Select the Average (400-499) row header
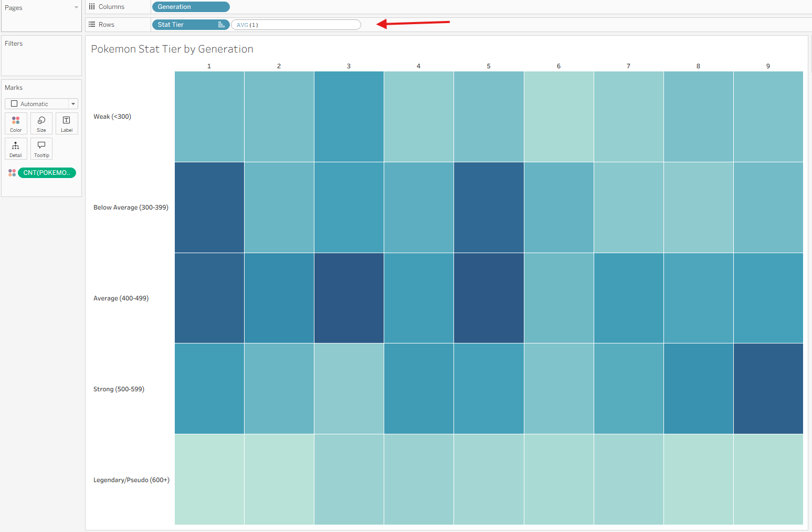The height and width of the screenshot is (532, 812). (x=121, y=298)
